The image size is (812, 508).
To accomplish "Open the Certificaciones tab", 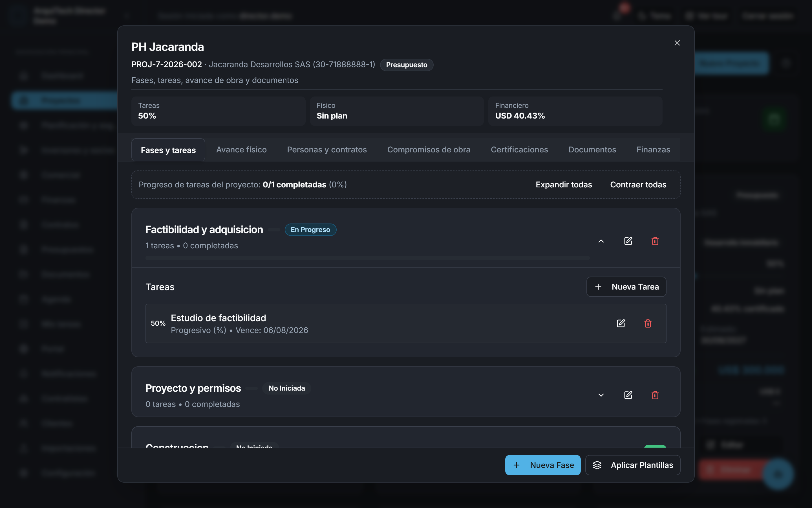I will [x=519, y=150].
